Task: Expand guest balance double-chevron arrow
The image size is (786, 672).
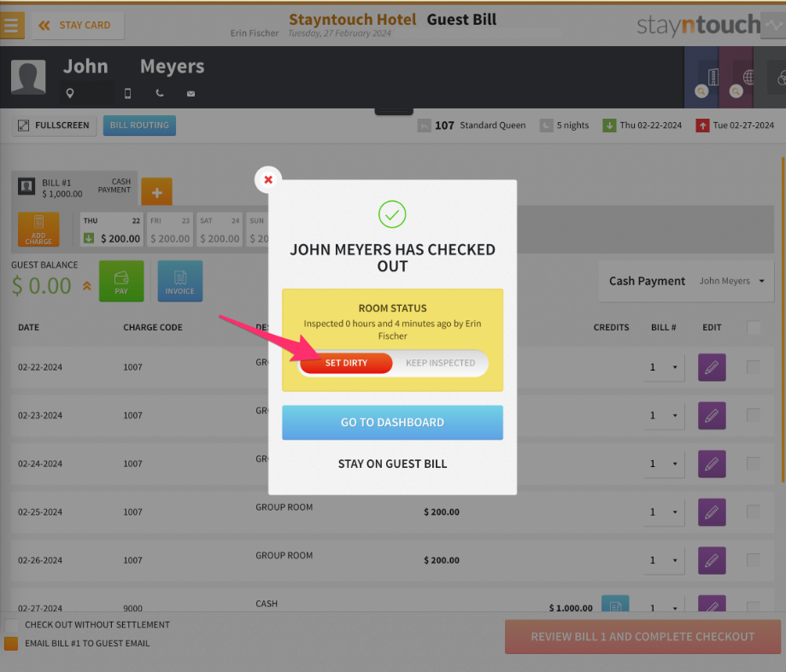Action: [87, 286]
